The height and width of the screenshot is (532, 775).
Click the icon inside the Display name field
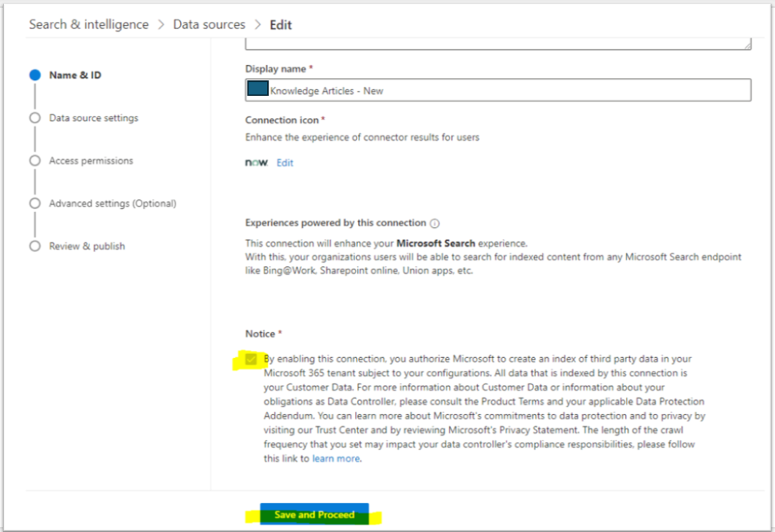click(x=257, y=88)
